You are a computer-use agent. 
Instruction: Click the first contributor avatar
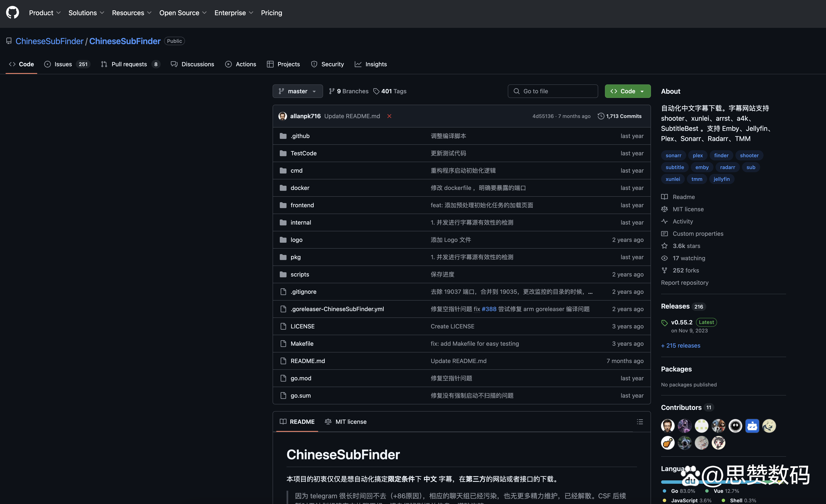[x=668, y=426]
